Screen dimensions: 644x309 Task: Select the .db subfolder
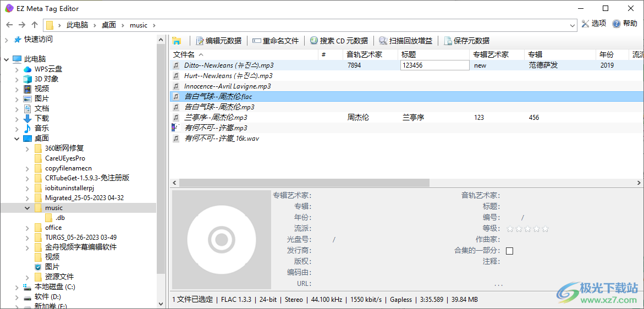pyautogui.click(x=60, y=218)
